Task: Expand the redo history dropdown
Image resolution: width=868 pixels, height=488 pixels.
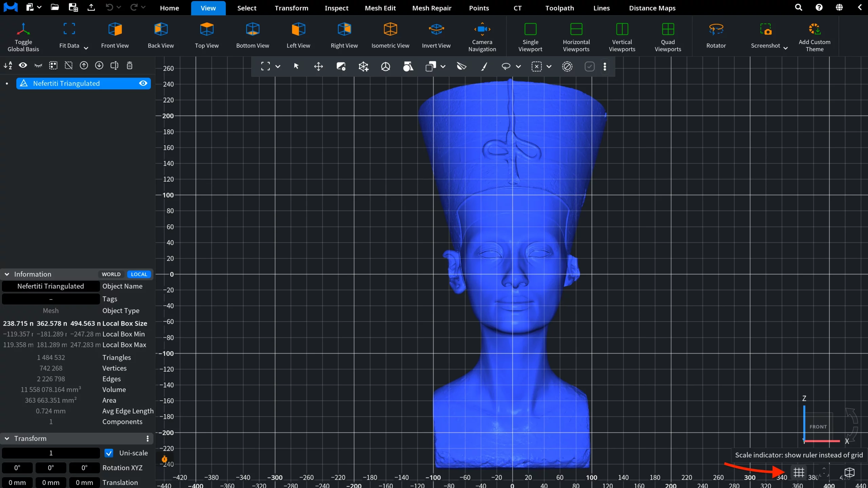Action: [x=143, y=7]
